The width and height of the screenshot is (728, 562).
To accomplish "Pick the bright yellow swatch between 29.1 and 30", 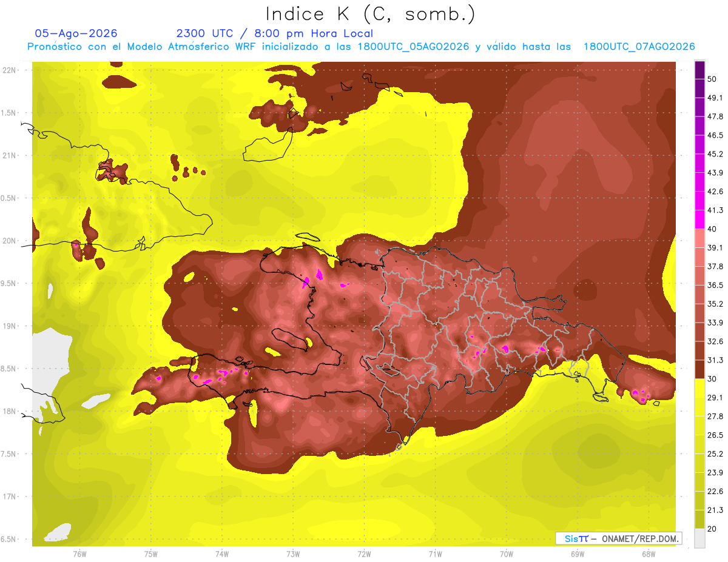I will [699, 388].
